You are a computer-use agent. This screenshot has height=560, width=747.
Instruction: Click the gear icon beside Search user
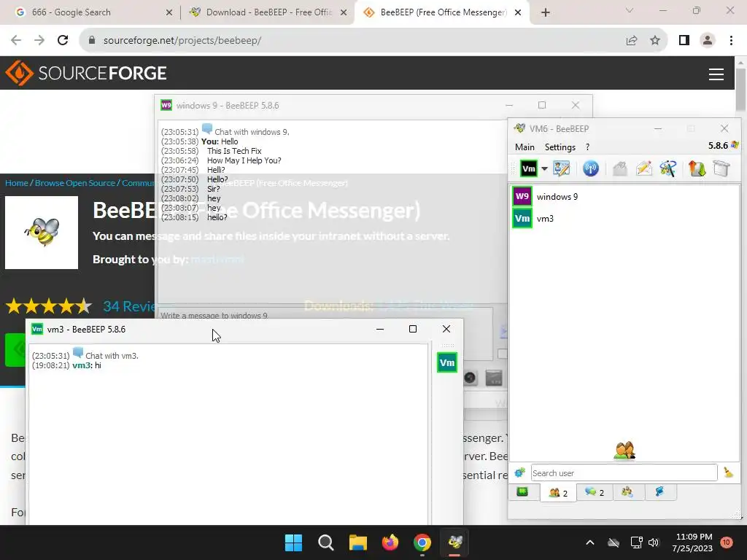[519, 472]
